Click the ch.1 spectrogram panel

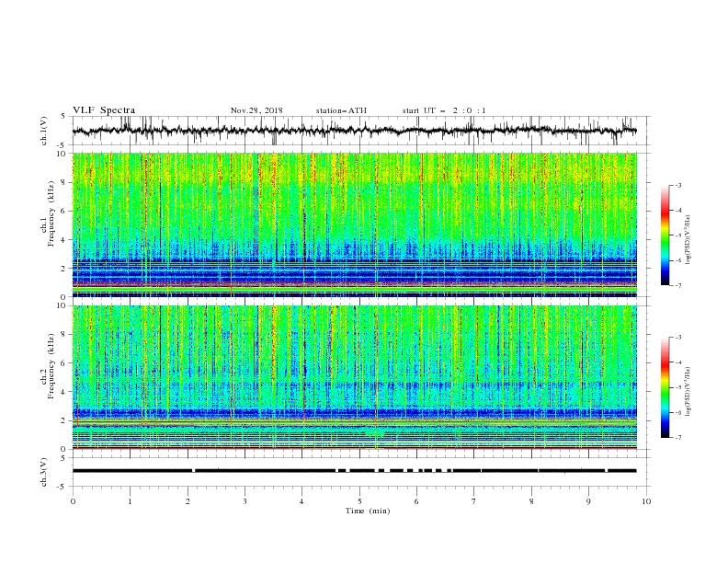coord(354,224)
